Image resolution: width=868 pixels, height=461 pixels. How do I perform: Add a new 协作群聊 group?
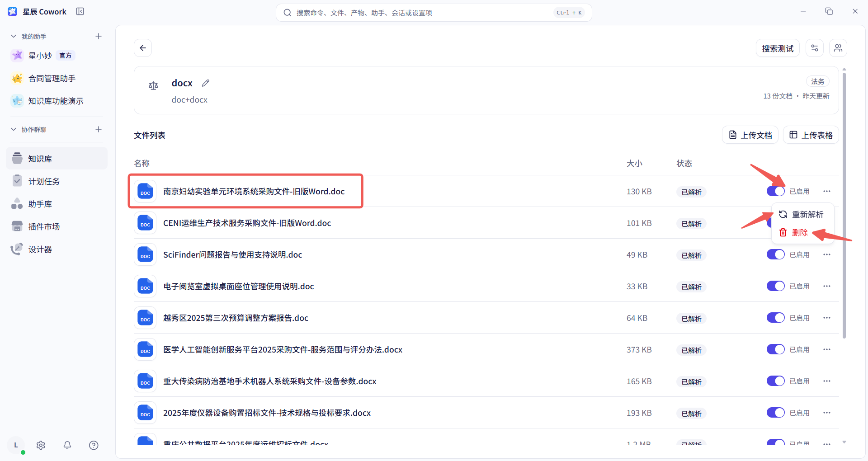99,129
